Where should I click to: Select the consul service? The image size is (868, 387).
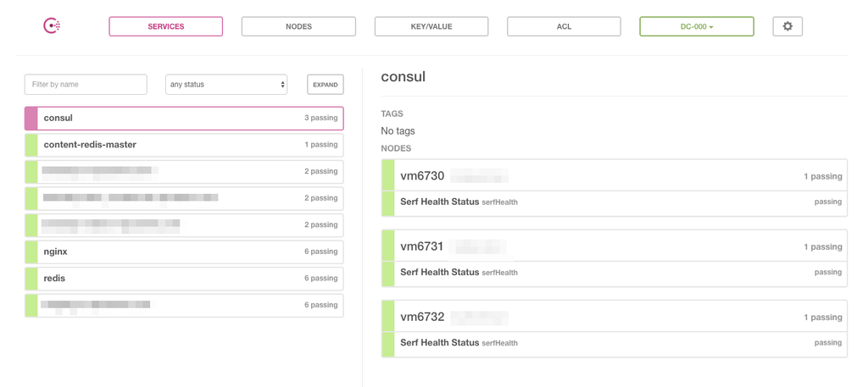point(58,118)
